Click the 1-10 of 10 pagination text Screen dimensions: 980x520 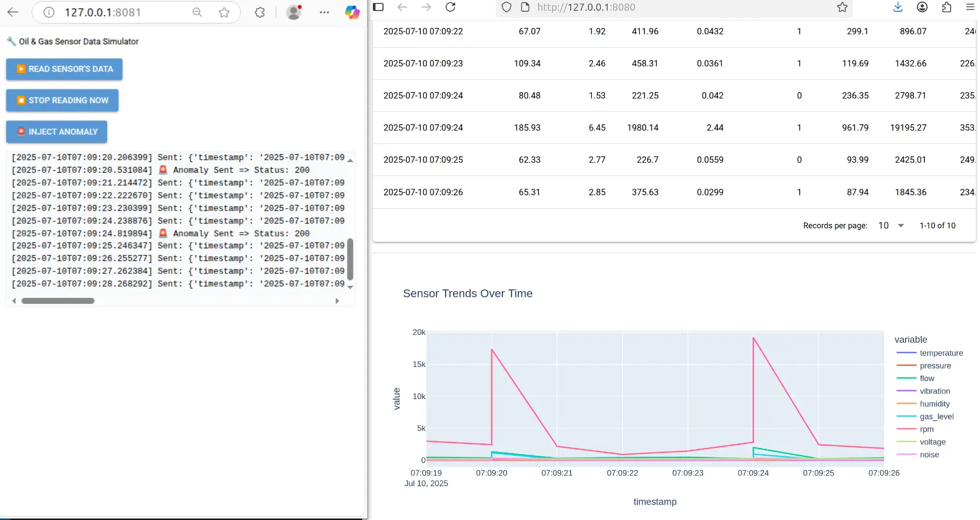[937, 226]
